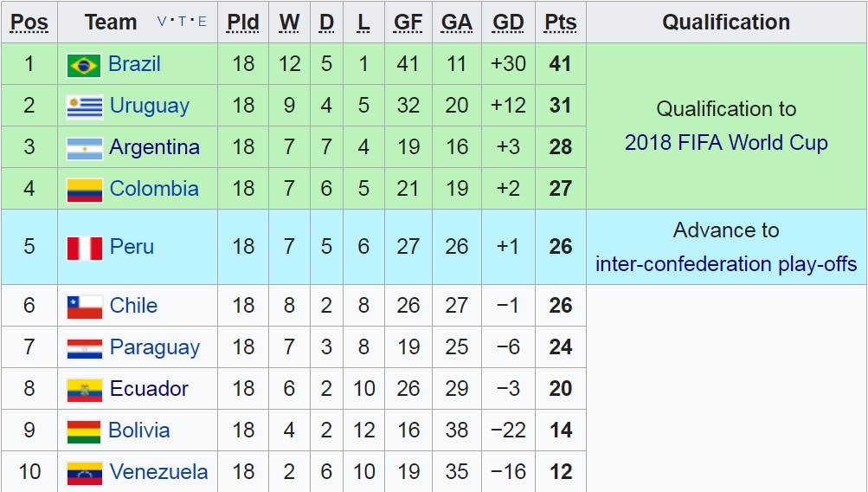Open the Brazil team link

click(x=134, y=64)
